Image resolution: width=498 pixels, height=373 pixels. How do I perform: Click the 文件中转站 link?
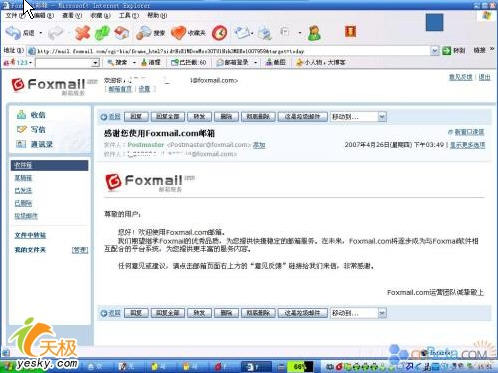click(30, 235)
